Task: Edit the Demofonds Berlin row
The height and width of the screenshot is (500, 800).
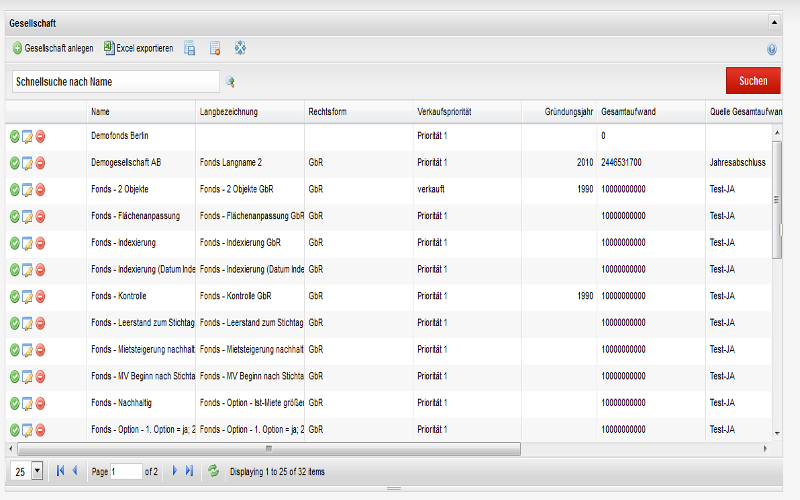Action: (x=28, y=137)
